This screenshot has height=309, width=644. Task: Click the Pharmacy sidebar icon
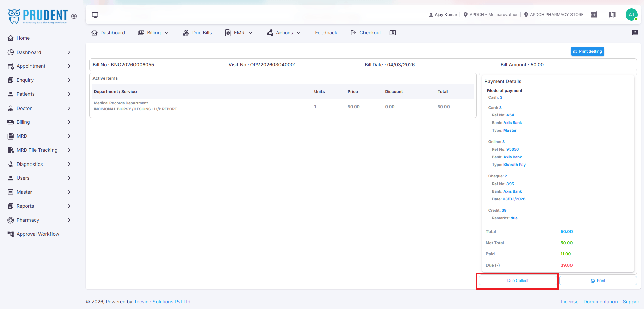click(x=11, y=220)
